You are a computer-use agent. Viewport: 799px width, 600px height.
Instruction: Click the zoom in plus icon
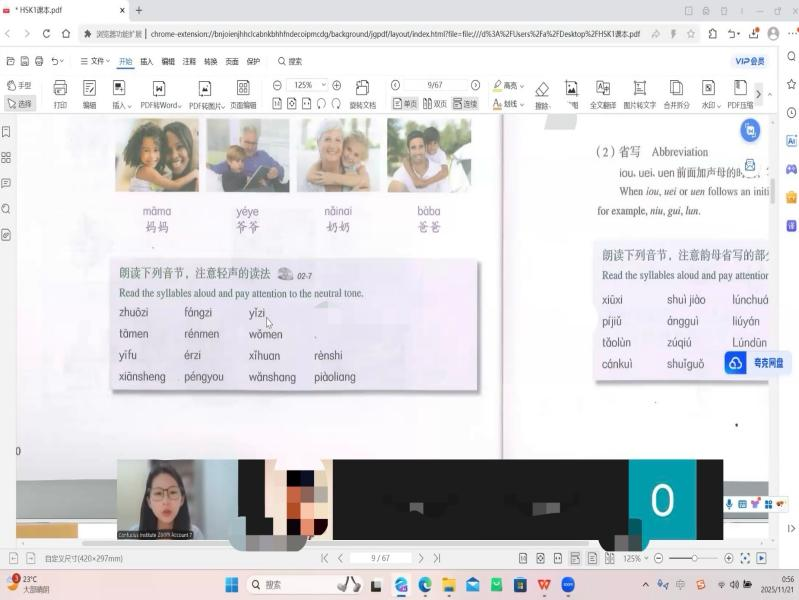coord(337,86)
